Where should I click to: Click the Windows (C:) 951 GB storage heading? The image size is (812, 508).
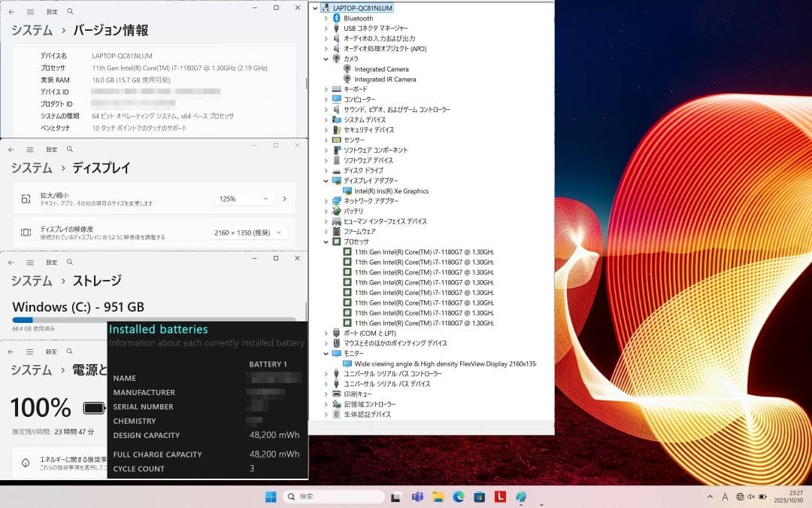click(77, 306)
